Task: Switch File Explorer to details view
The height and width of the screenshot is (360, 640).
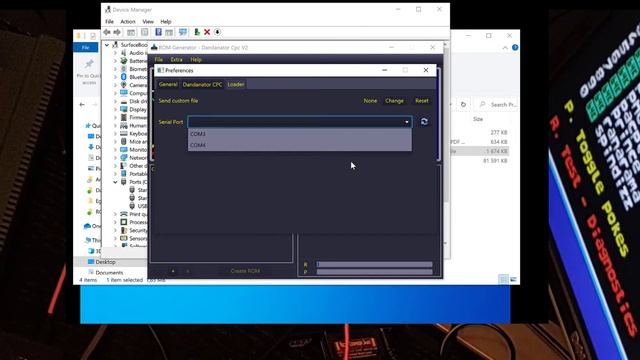Action: tap(504, 280)
